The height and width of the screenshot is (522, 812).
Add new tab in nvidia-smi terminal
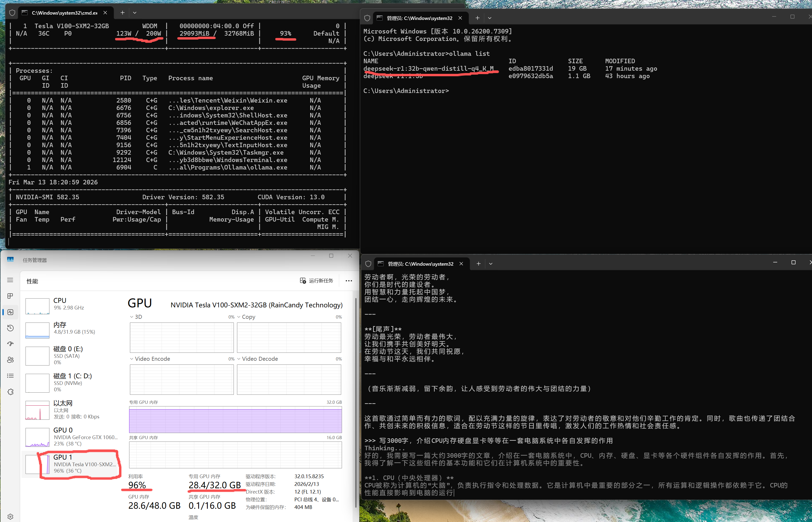[122, 12]
